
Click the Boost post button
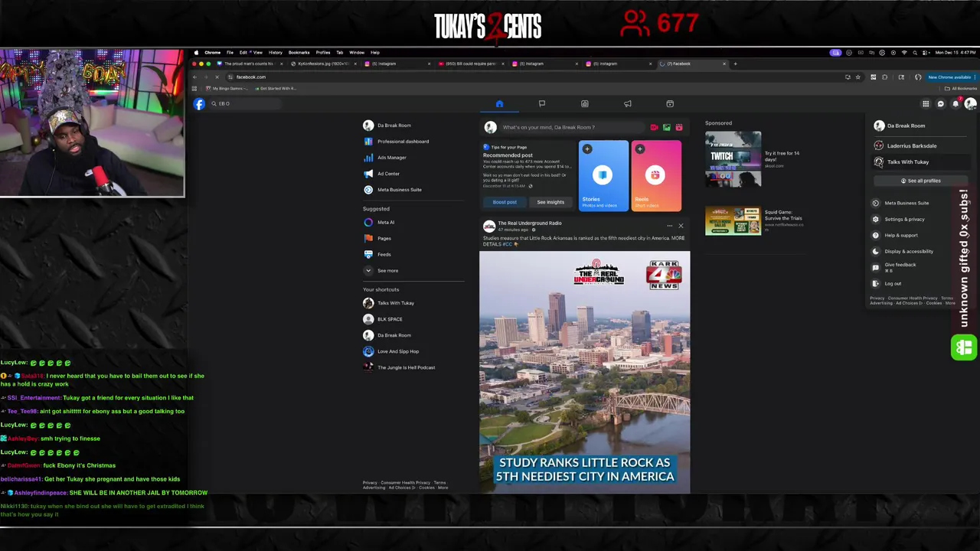pyautogui.click(x=505, y=202)
